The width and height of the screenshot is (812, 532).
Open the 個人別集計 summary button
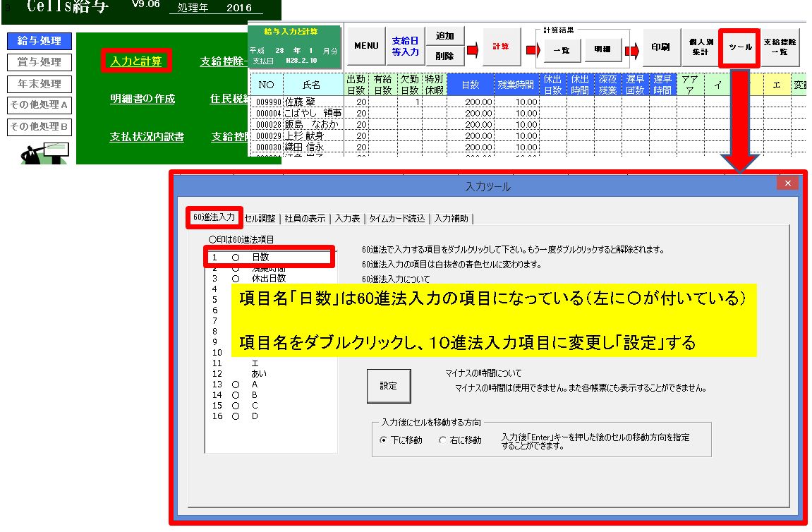698,47
